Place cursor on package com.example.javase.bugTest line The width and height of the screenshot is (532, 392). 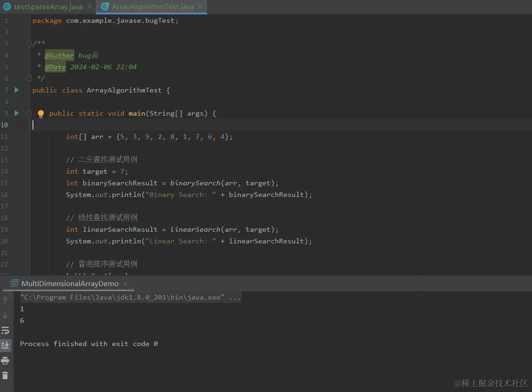(105, 21)
